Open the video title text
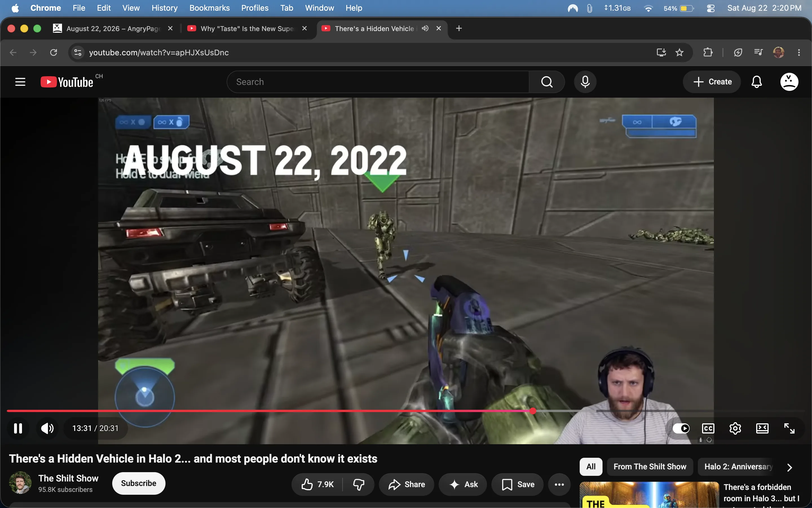812x508 pixels. 193,459
